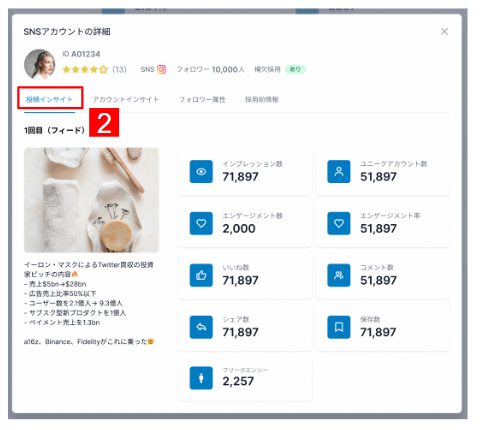This screenshot has height=430, width=480.
Task: Click the SNSアカウントの詳細 title
Action: (x=67, y=32)
